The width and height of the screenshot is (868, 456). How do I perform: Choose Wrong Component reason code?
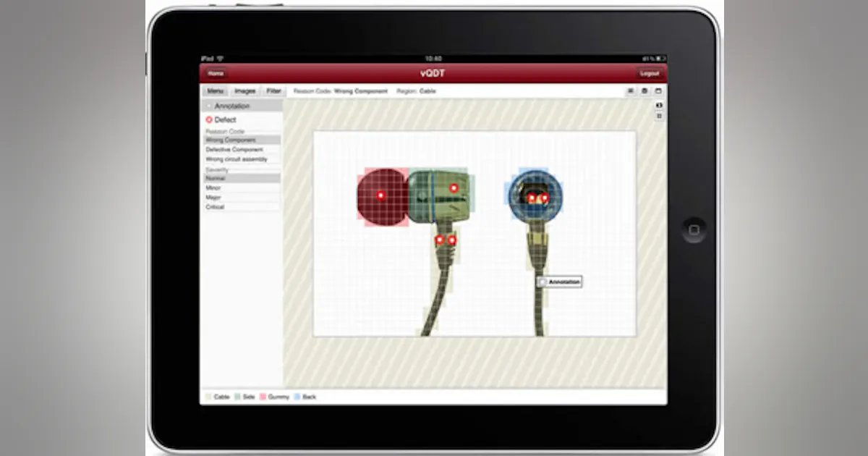[x=242, y=140]
